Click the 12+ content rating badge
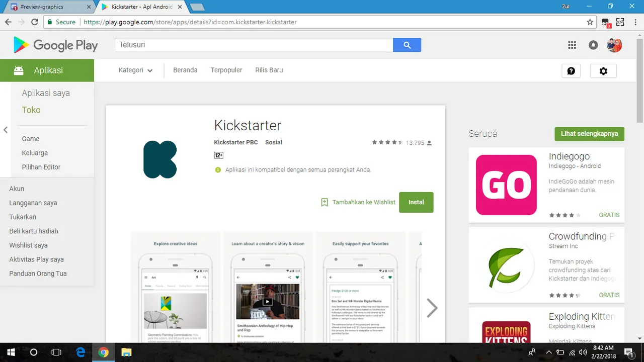Image resolution: width=644 pixels, height=362 pixels. click(219, 155)
